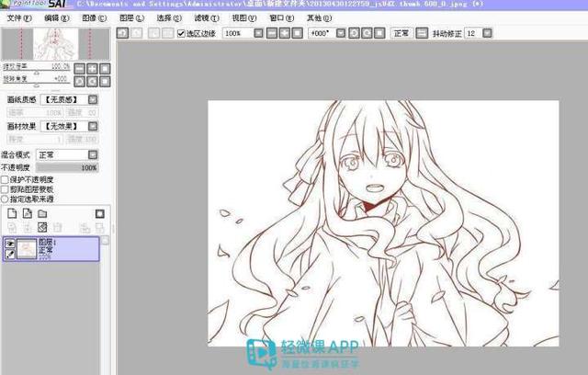Enable the 保护不透明度 checkbox
Screen dimensions: 588x375
pyautogui.click(x=5, y=180)
